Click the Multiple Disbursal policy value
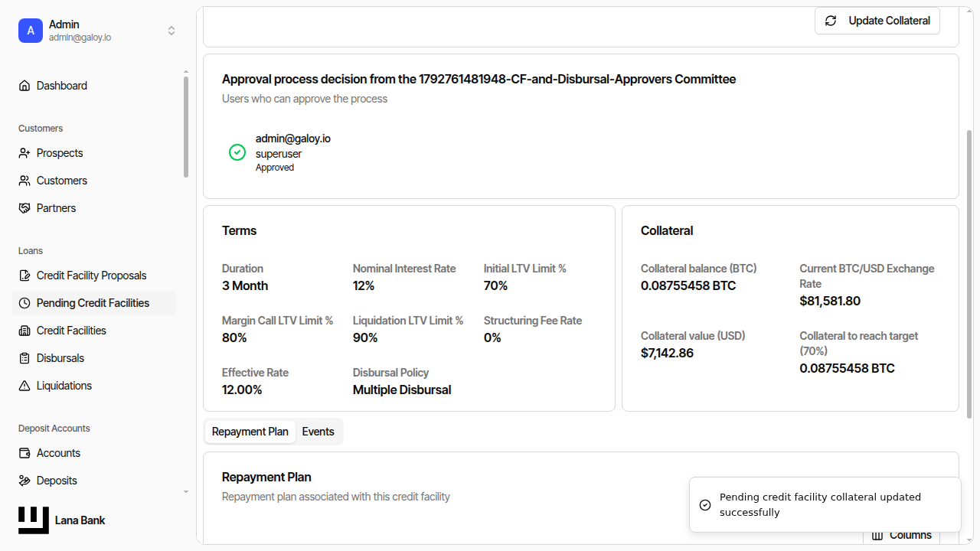The image size is (980, 551). [402, 390]
